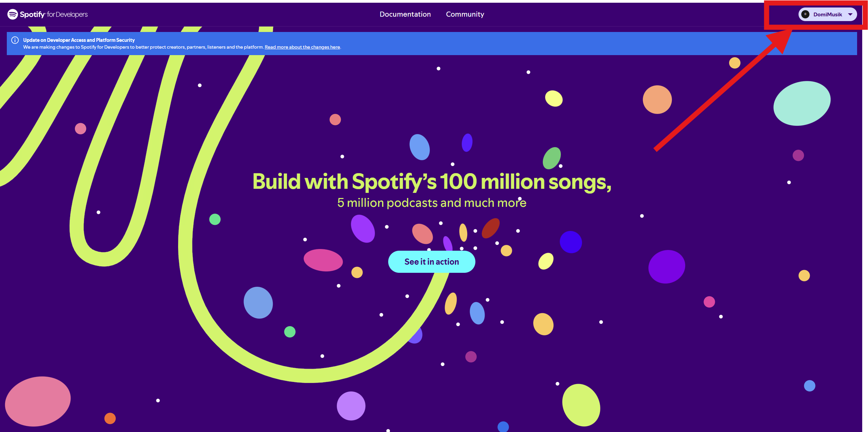This screenshot has width=868, height=432.
Task: Click the 'Update on Developer Access' banner heading
Action: click(79, 40)
